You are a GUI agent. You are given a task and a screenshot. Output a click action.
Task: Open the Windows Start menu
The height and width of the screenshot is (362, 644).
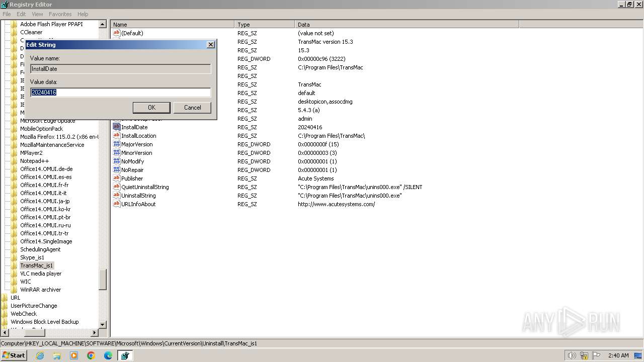coord(14,355)
